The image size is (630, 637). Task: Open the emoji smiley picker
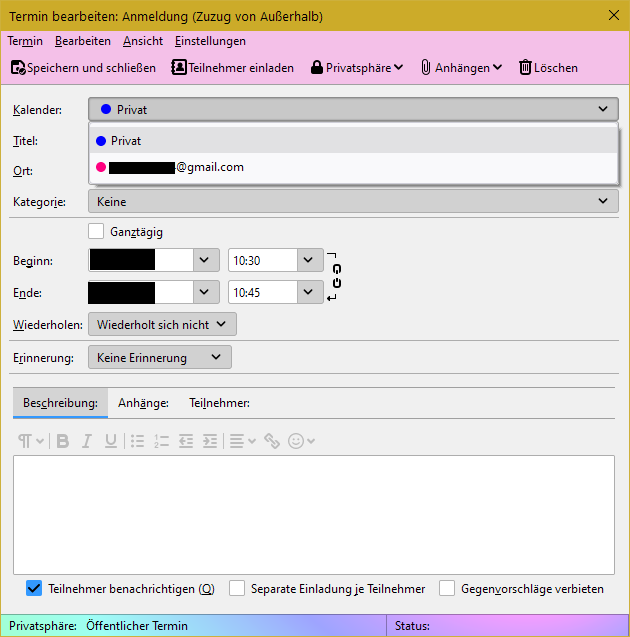pos(301,441)
